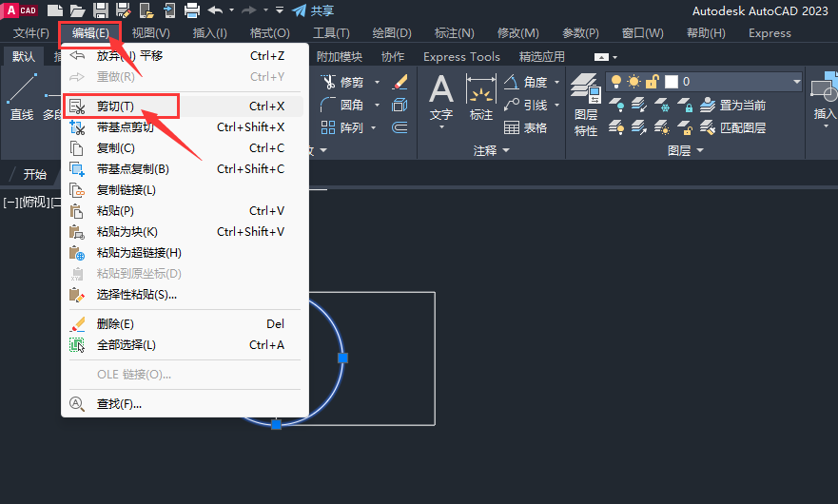Click the 圆角 fillet tool
Viewport: 838px width, 504px height.
342,105
